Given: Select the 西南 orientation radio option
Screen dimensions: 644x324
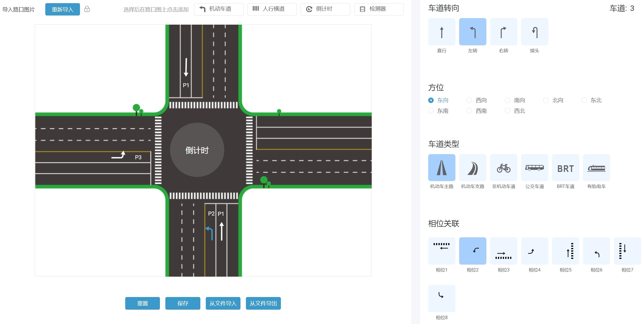Looking at the screenshot, I should coord(469,111).
